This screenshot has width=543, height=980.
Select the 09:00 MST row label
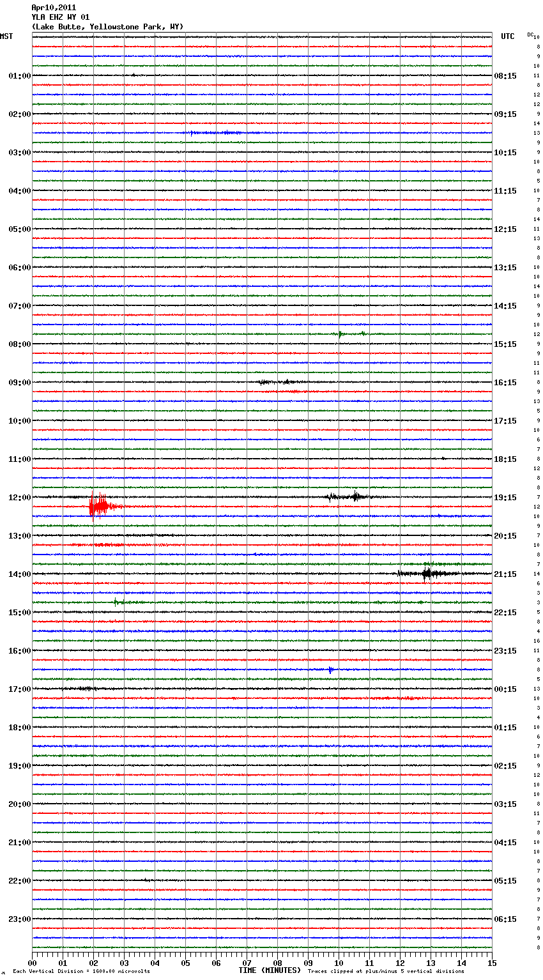point(20,383)
